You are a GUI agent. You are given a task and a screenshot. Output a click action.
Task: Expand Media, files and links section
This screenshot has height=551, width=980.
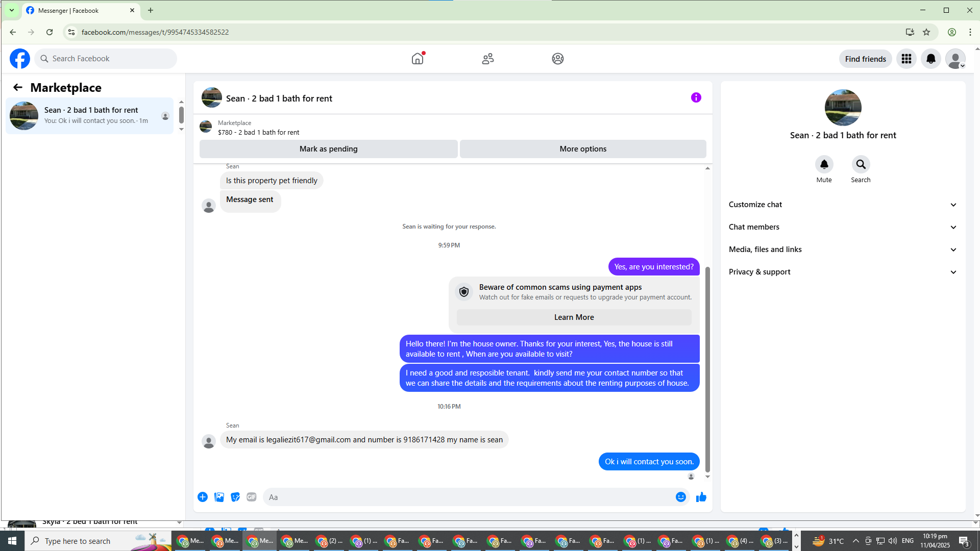coord(843,249)
